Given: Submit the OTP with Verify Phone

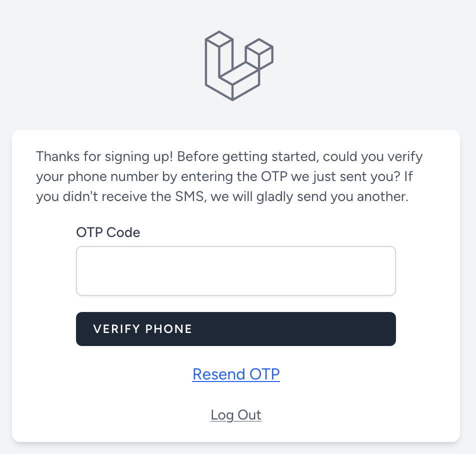Looking at the screenshot, I should (x=235, y=329).
